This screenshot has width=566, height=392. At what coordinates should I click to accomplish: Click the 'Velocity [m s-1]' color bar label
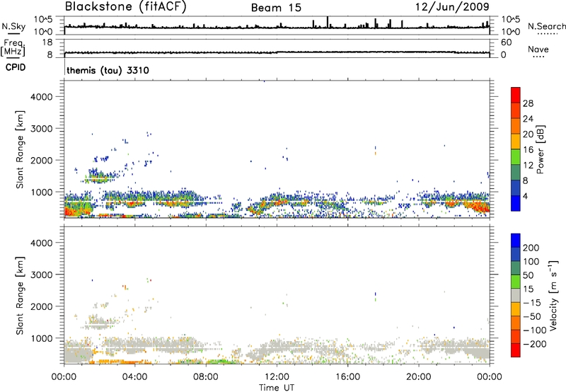553,295
